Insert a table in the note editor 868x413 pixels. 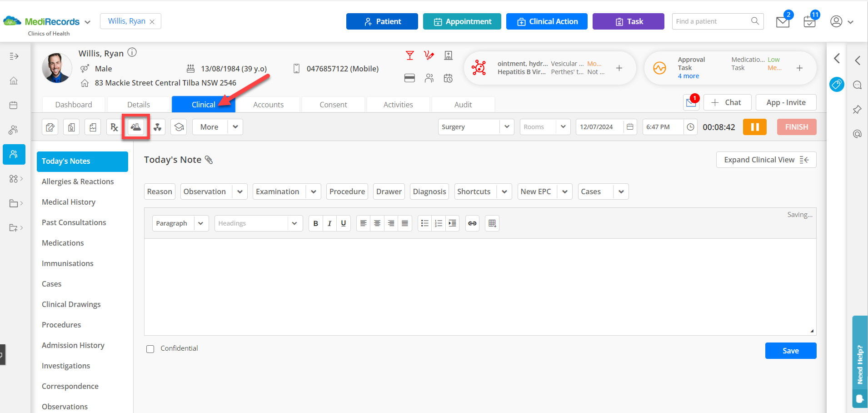coord(492,223)
